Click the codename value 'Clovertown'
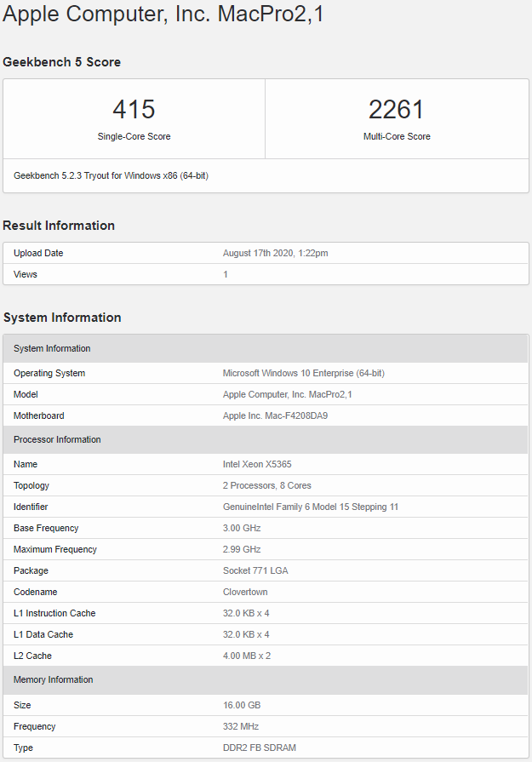Viewport: 532px width, 762px height. pos(245,592)
